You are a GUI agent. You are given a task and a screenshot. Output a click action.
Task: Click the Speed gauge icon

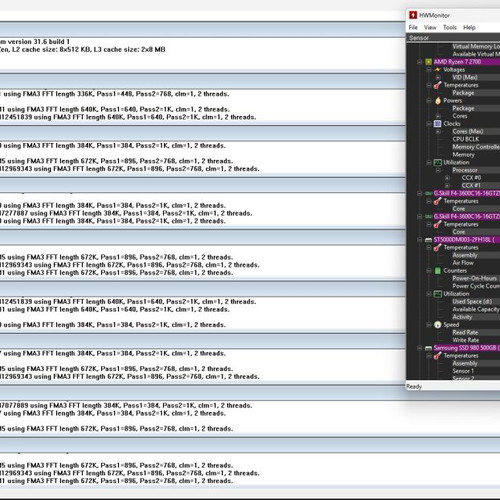438,325
